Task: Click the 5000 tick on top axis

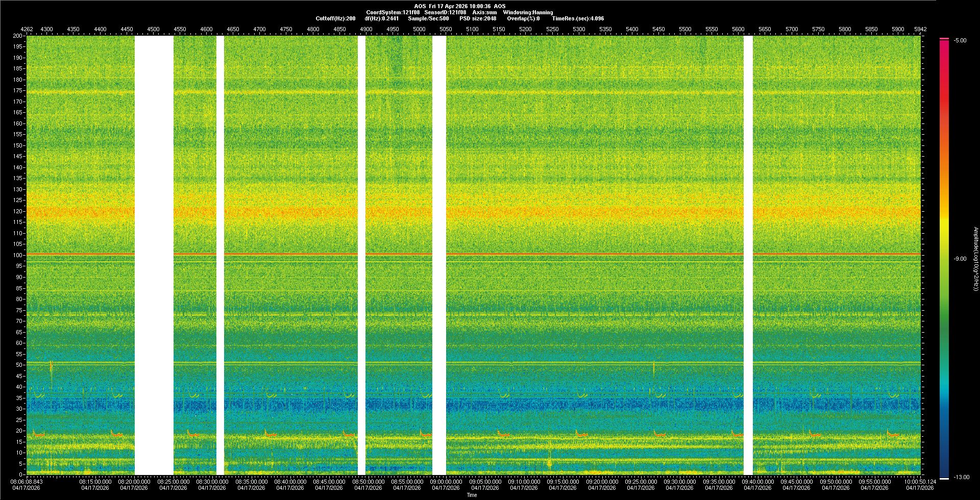Action: pyautogui.click(x=419, y=29)
